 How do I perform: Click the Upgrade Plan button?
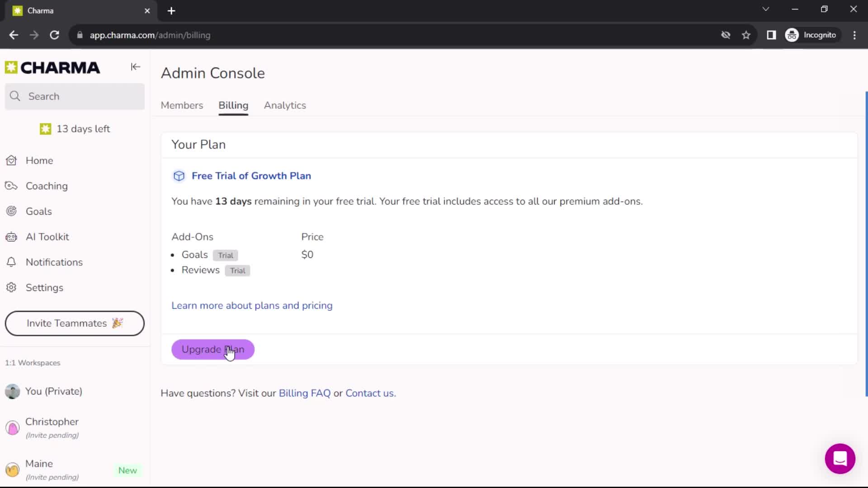[x=213, y=349]
